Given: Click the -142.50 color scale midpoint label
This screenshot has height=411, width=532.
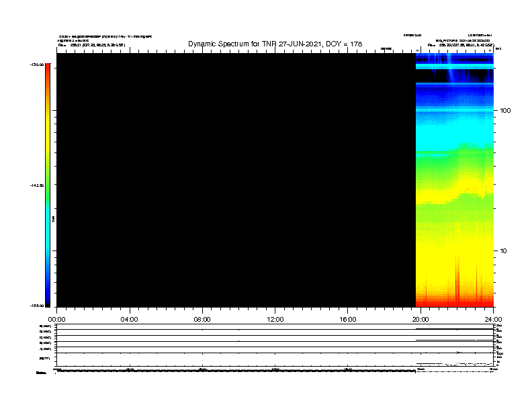Looking at the screenshot, I should (37, 185).
